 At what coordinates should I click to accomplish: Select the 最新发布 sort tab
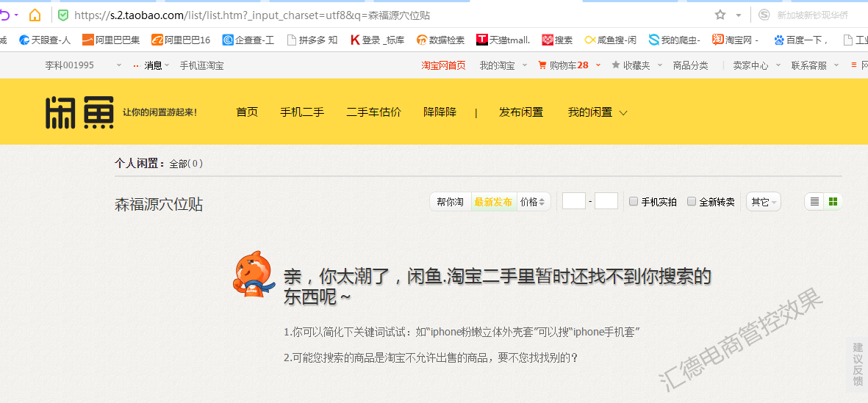493,202
